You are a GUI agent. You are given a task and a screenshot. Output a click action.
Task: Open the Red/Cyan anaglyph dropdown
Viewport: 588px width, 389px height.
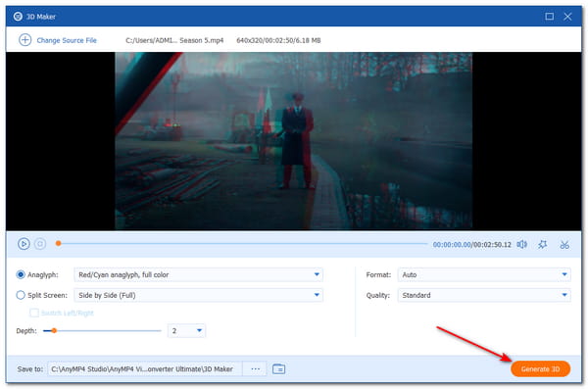click(x=198, y=274)
